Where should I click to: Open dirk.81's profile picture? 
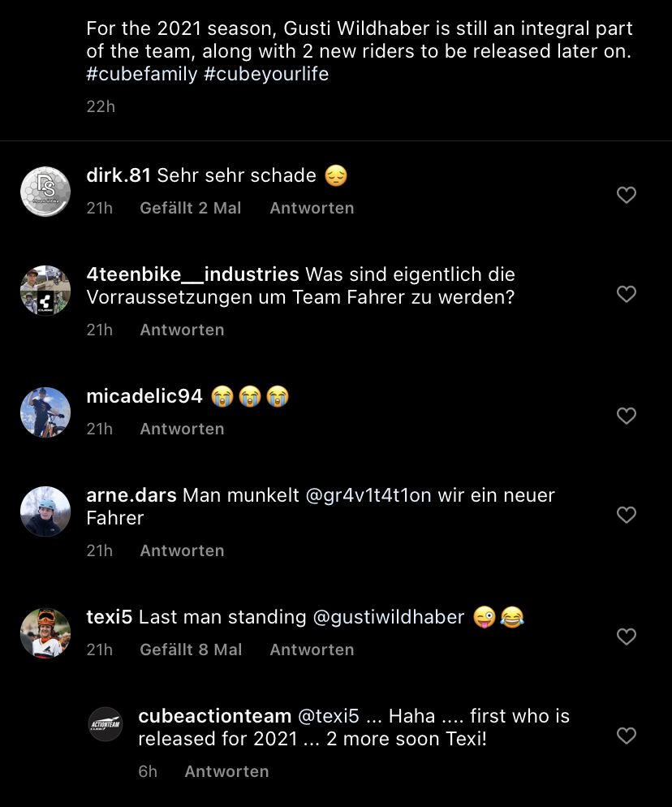(x=45, y=192)
